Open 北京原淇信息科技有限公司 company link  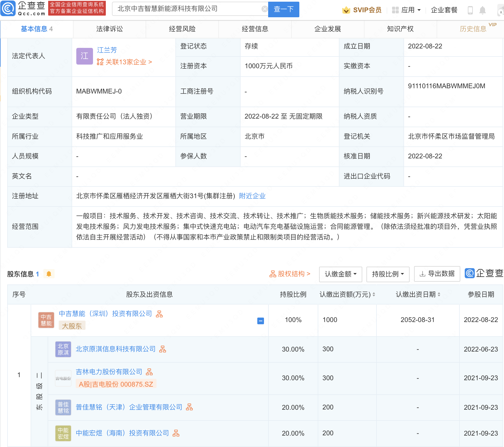[116, 349]
